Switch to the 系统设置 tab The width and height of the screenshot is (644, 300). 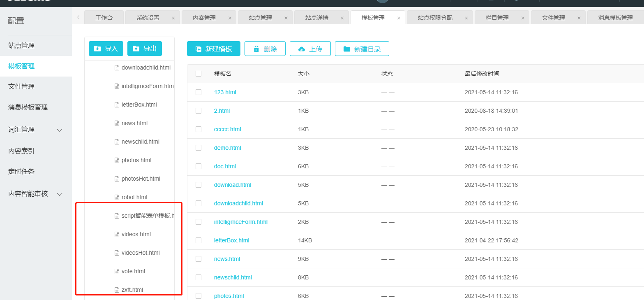(148, 18)
